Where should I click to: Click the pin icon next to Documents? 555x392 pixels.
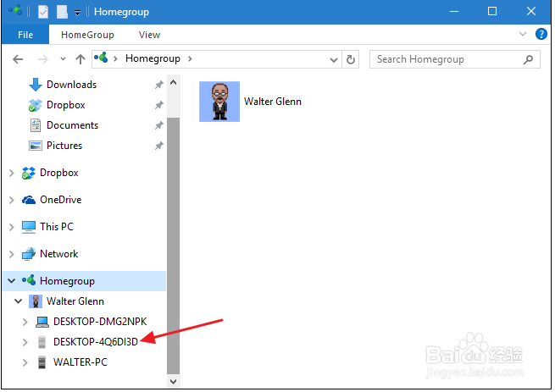click(159, 125)
